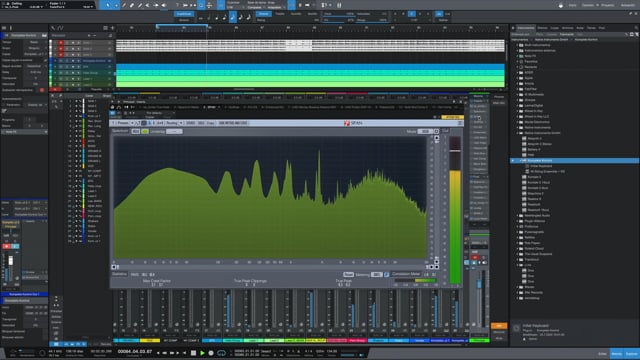The width and height of the screenshot is (640, 360).
Task: Expand the ADSR folder in the browser
Action: point(517,73)
